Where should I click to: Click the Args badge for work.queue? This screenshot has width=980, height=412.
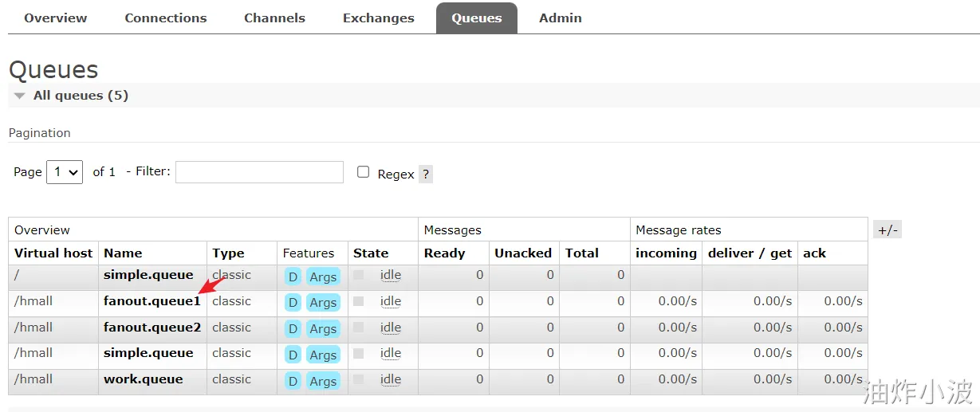pos(323,381)
